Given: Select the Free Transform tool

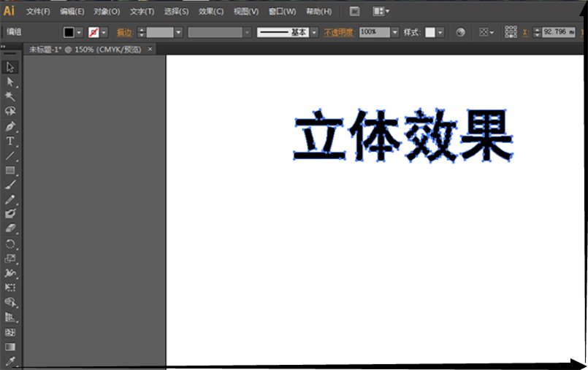Looking at the screenshot, I should click(10, 288).
